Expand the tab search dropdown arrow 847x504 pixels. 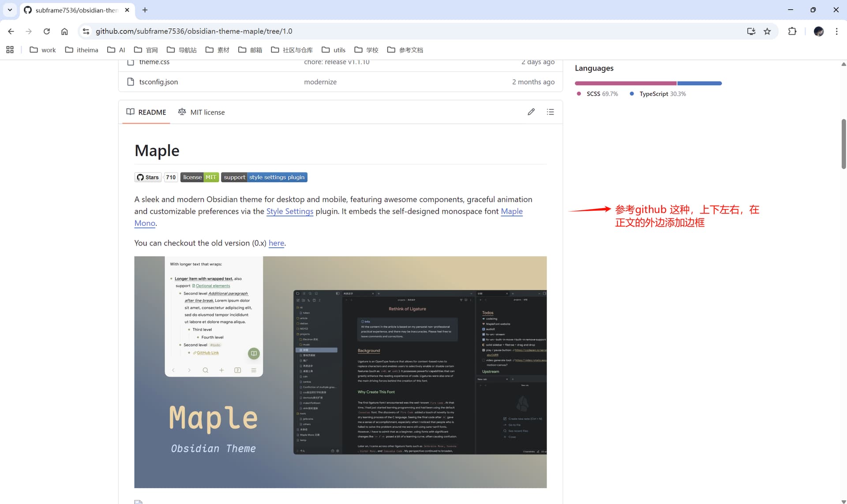pos(10,10)
